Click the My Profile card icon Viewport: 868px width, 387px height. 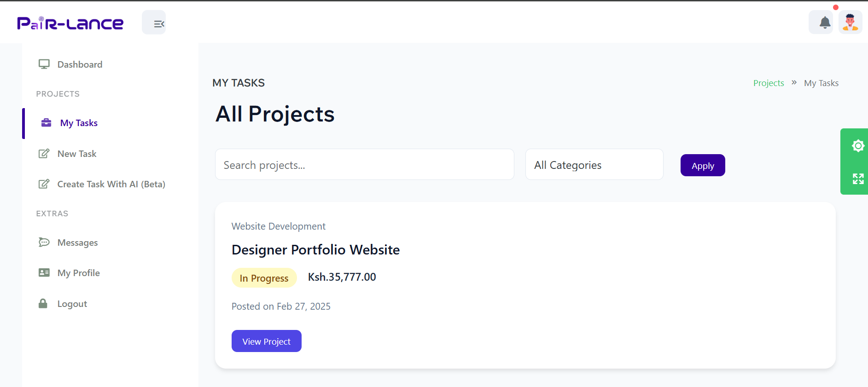(44, 272)
